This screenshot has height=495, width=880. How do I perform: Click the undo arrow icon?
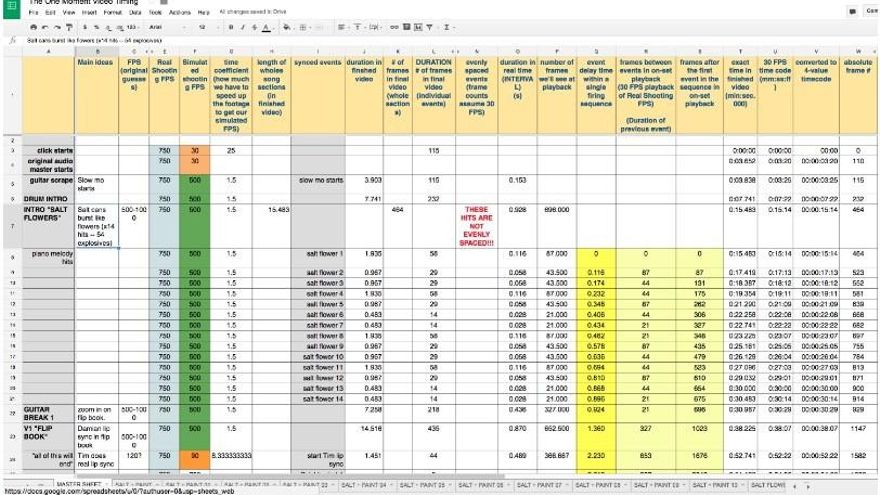coord(47,27)
